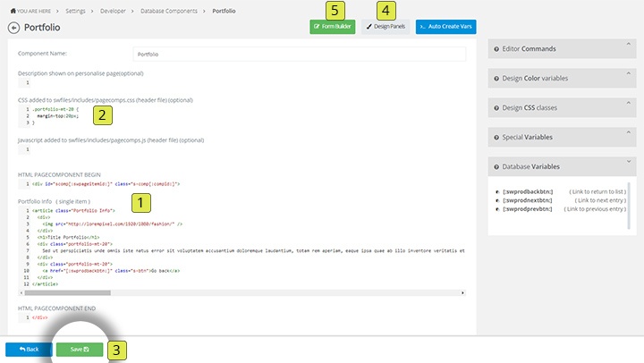Click the HTML PAGECOMPONENT END closing div line
Viewport: 644px width, 363px height.
tap(40, 317)
